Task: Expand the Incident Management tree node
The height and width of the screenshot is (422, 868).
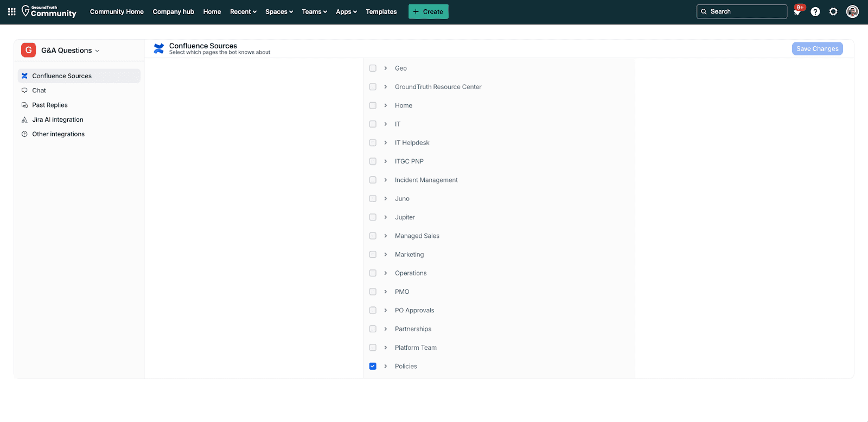Action: [x=386, y=180]
